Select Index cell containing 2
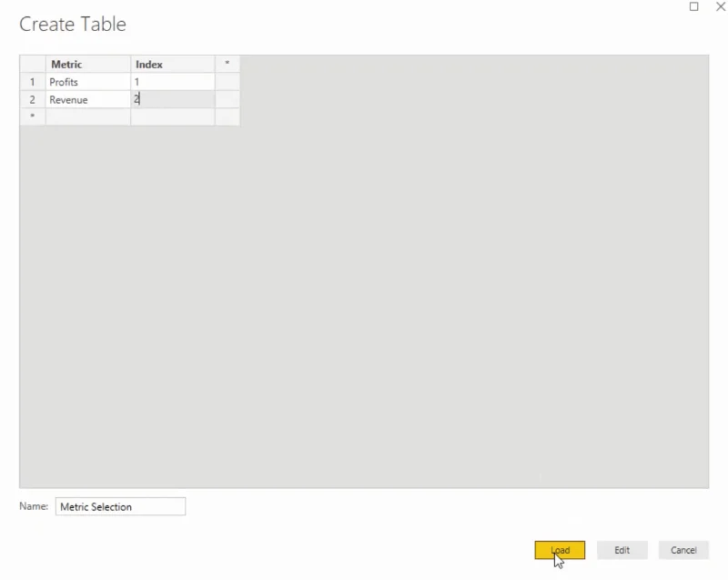Viewport: 728px width, 580px height. click(173, 99)
